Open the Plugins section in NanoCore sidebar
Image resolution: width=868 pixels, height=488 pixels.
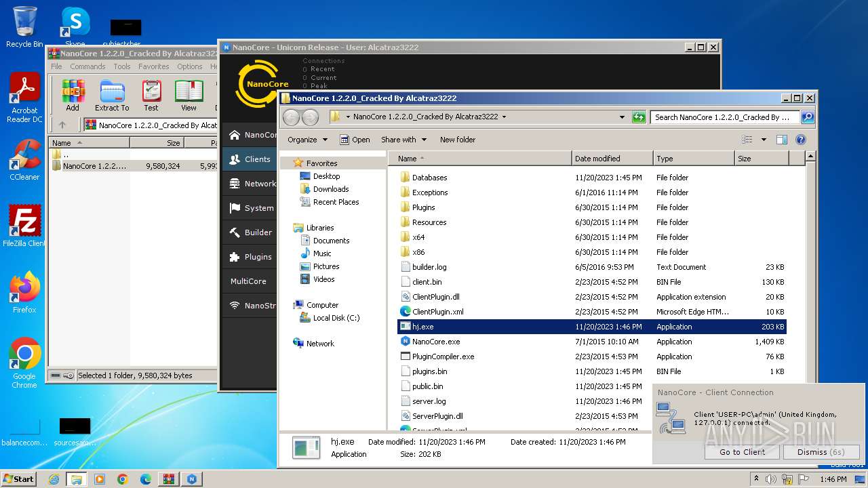coord(250,257)
